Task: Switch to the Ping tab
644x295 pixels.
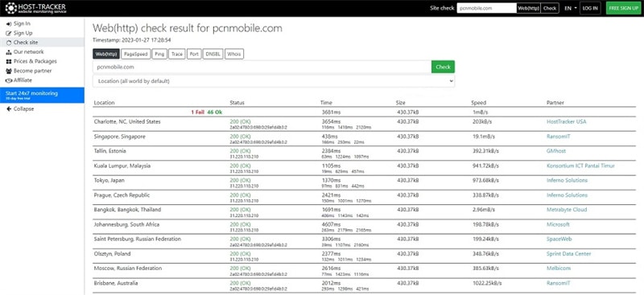Action: click(x=159, y=54)
